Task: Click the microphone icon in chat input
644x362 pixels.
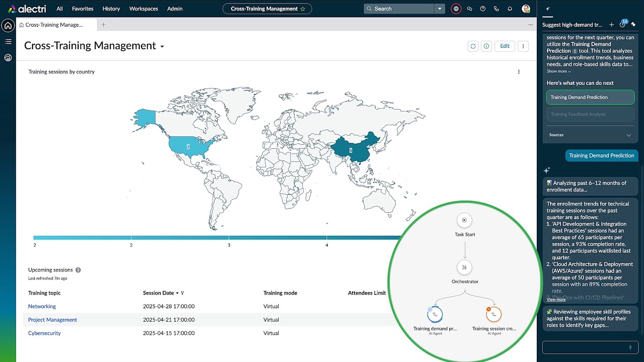Action: coord(630,347)
